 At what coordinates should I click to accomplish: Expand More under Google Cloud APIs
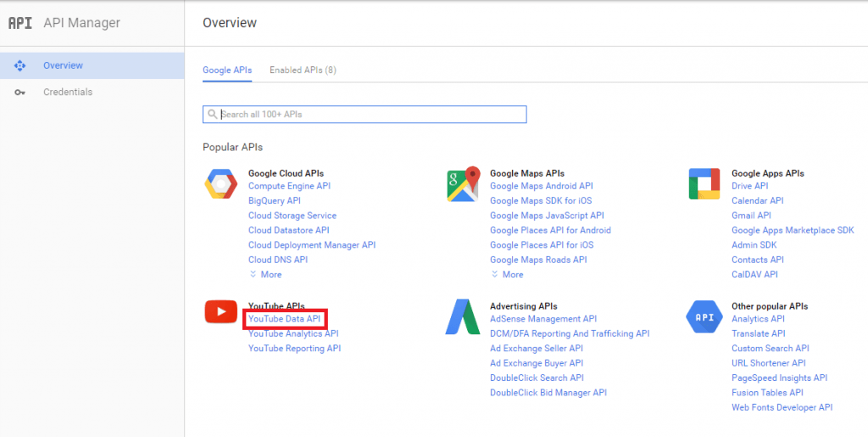265,274
